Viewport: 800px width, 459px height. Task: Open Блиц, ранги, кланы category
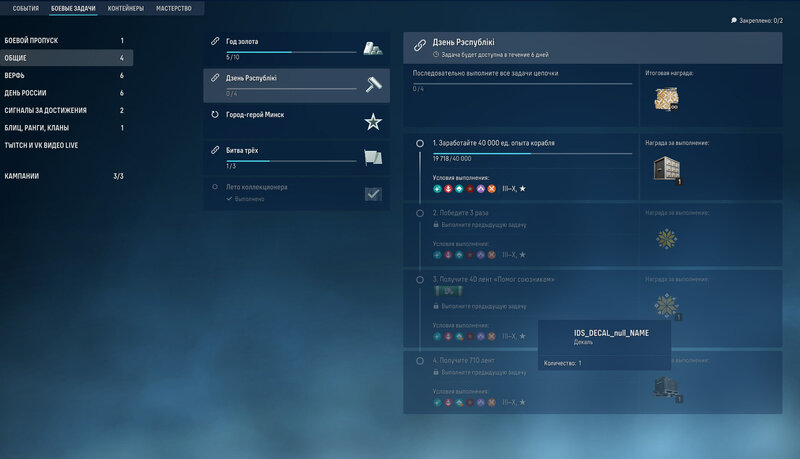(66, 128)
